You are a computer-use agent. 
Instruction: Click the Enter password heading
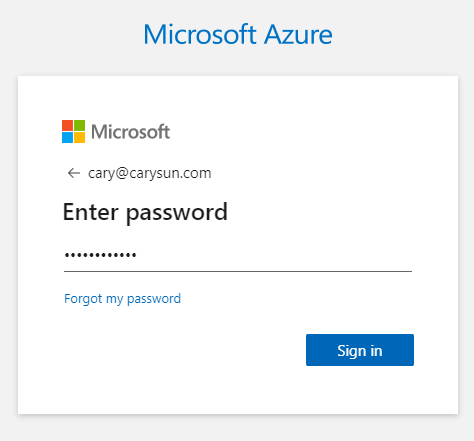(x=145, y=213)
